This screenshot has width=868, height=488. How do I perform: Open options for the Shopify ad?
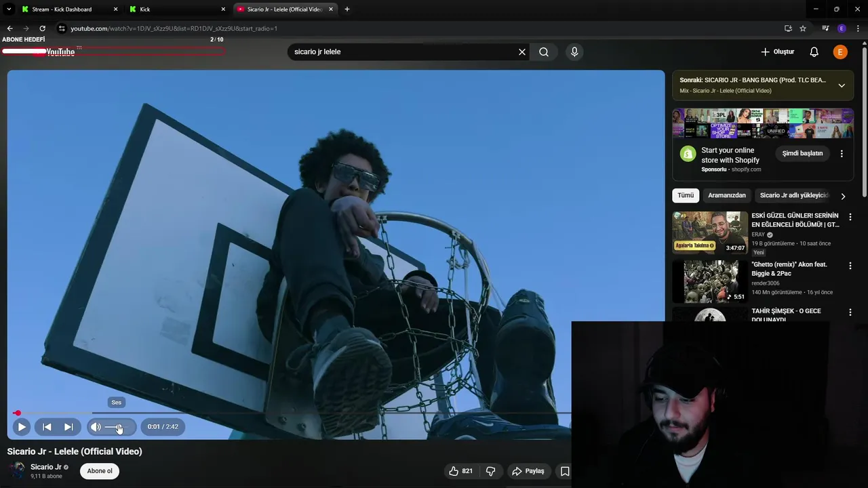[842, 154]
